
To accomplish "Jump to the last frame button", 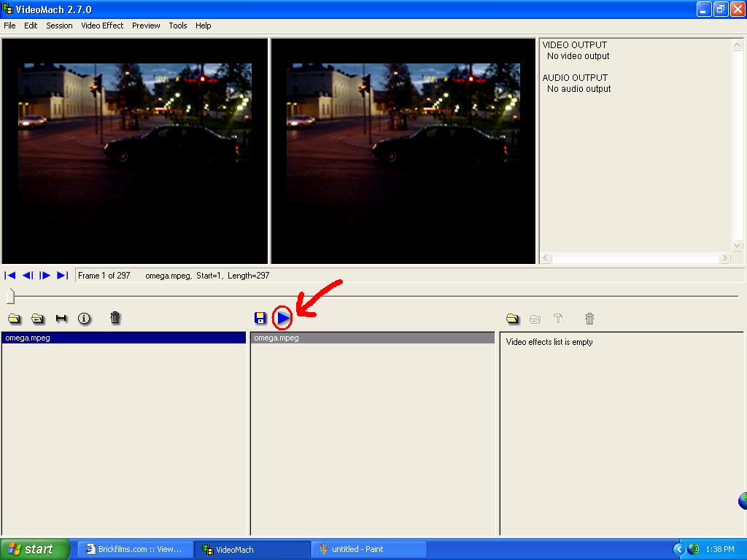I will pos(63,275).
